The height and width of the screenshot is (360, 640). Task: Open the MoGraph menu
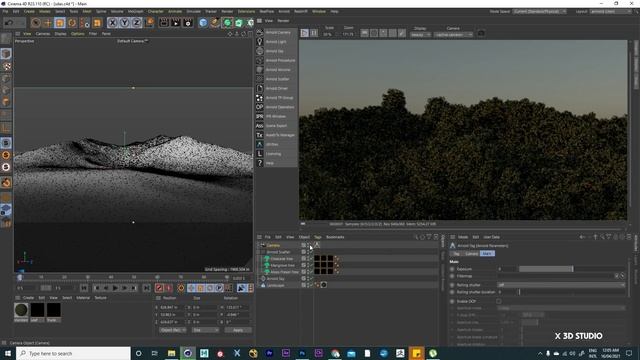tap(136, 11)
